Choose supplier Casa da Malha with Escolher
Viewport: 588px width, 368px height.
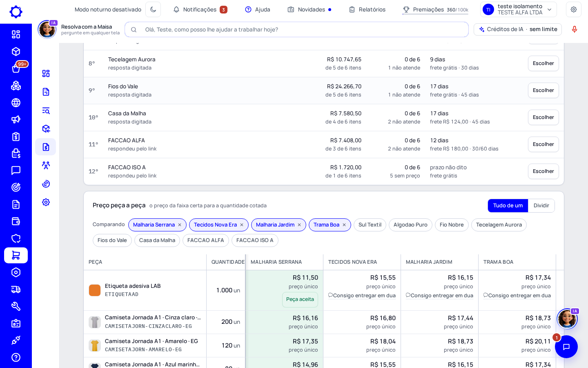[543, 117]
